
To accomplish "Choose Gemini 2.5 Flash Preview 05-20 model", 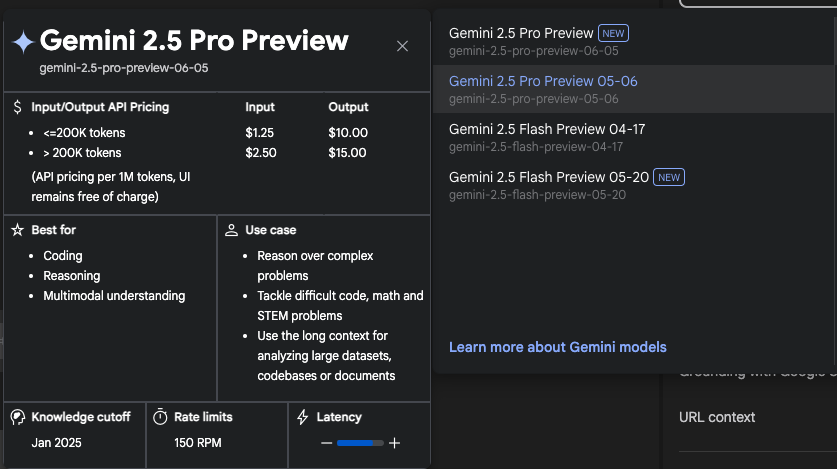I will pyautogui.click(x=633, y=185).
